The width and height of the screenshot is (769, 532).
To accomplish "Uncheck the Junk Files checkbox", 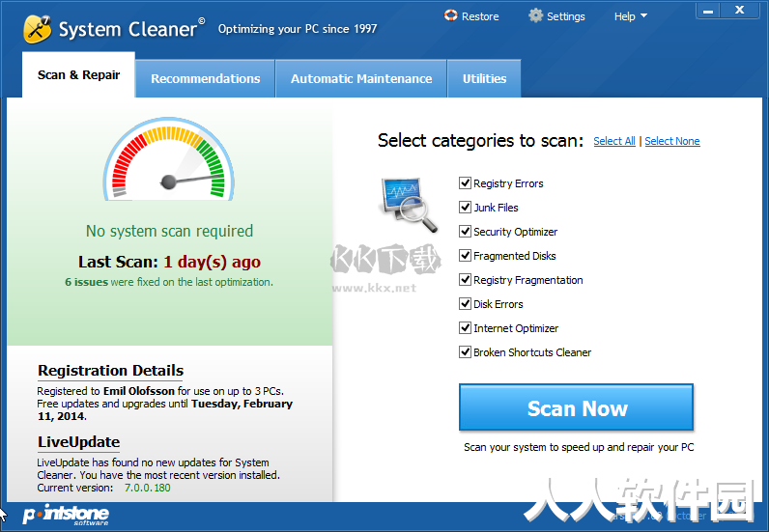I will click(x=465, y=208).
